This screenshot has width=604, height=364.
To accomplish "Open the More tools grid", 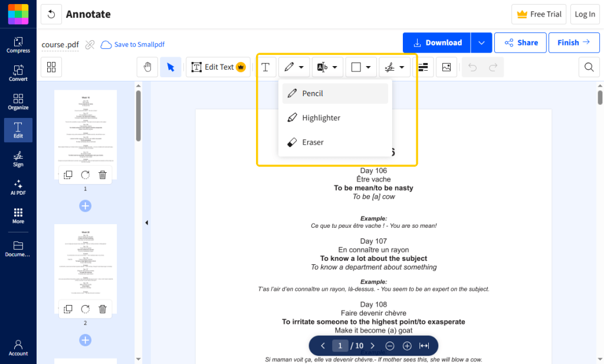I will pyautogui.click(x=18, y=216).
